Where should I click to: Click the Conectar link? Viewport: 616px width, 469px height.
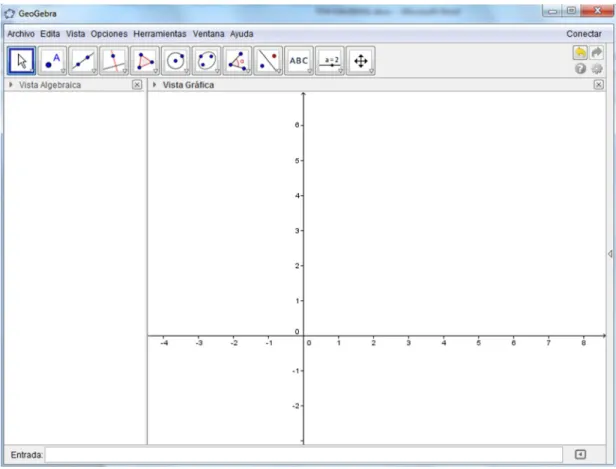tap(584, 34)
